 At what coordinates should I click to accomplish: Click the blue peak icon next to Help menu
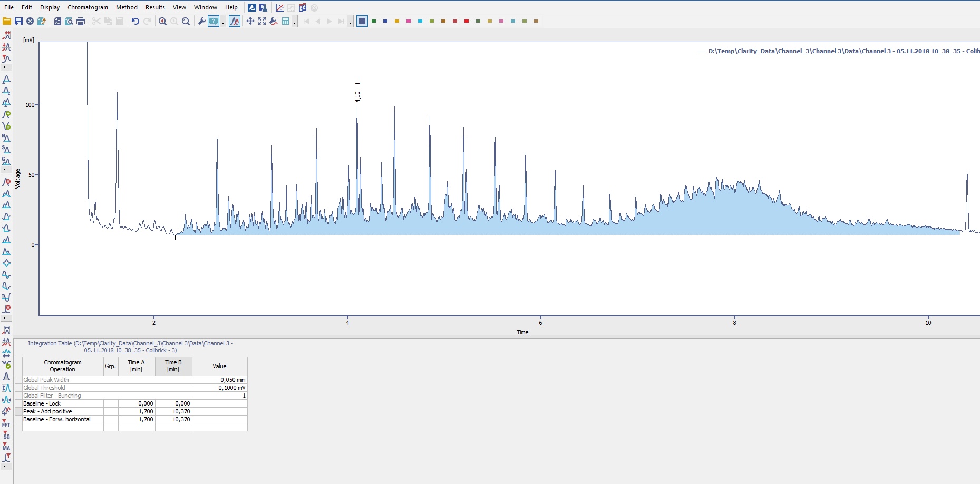click(x=252, y=7)
